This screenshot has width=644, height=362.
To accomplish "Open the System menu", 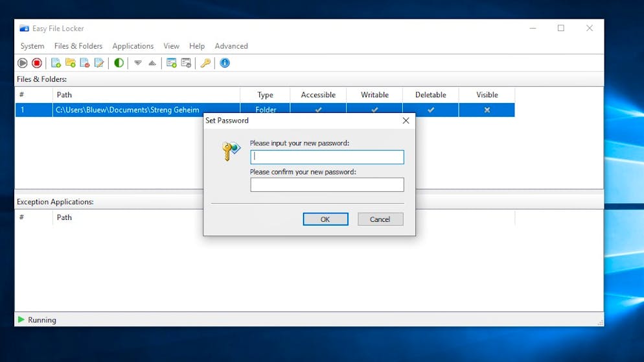I will [x=32, y=46].
